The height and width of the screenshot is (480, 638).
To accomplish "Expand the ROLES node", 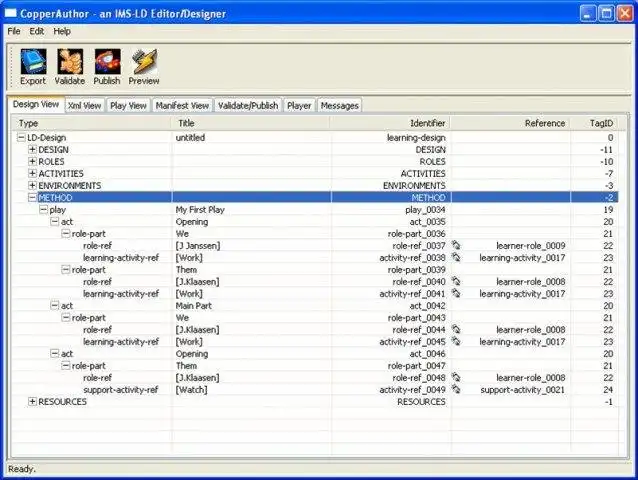I will click(x=33, y=161).
